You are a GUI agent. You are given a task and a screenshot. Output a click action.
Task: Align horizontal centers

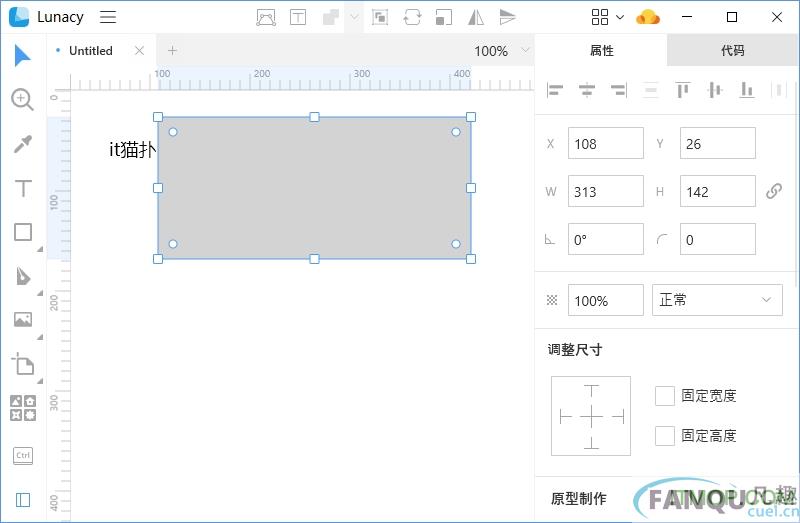[x=587, y=90]
